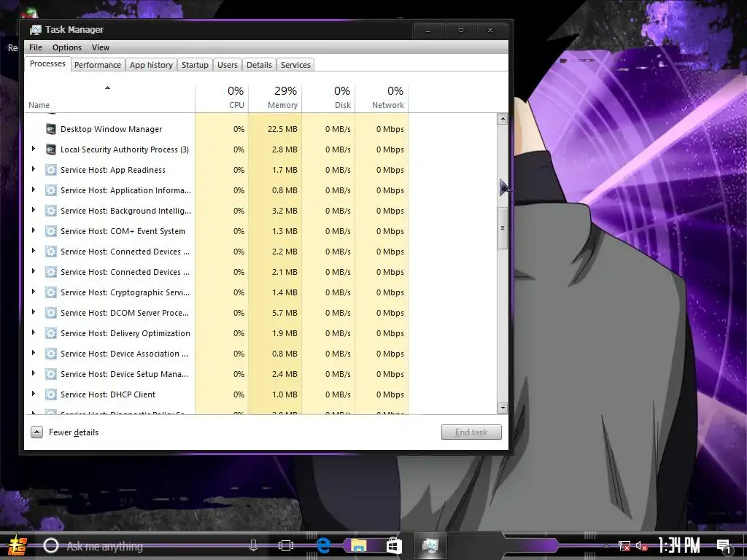Image resolution: width=747 pixels, height=560 pixels.
Task: Expand Service Host: App Readiness
Action: (34, 169)
